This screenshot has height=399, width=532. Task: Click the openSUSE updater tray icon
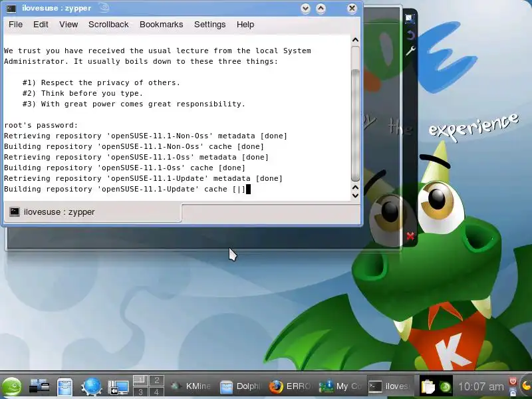(445, 386)
